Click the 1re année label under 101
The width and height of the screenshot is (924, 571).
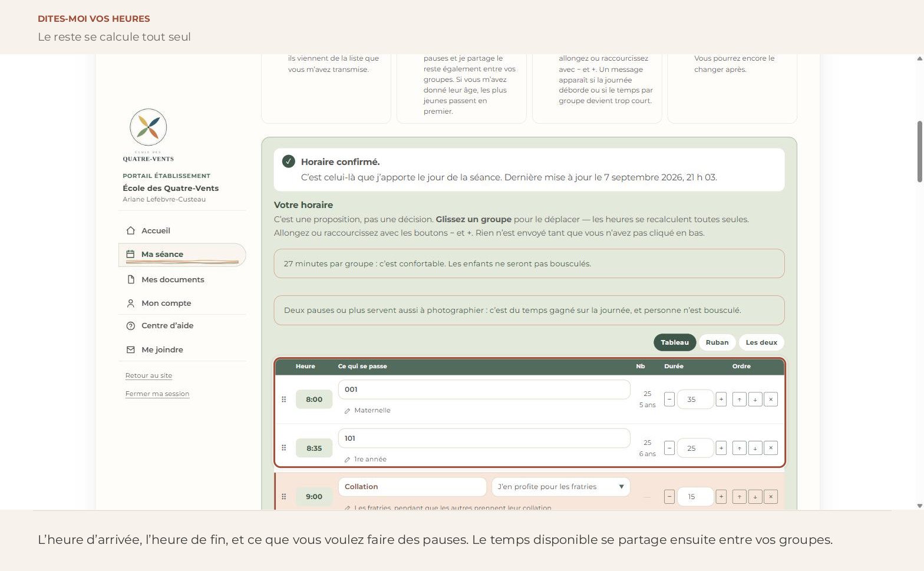click(370, 460)
